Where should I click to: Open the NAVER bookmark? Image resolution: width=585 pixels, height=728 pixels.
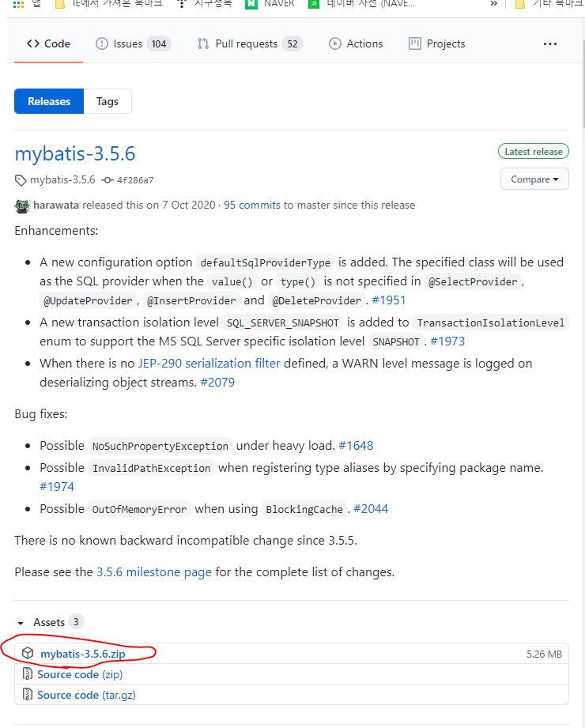coord(270,4)
